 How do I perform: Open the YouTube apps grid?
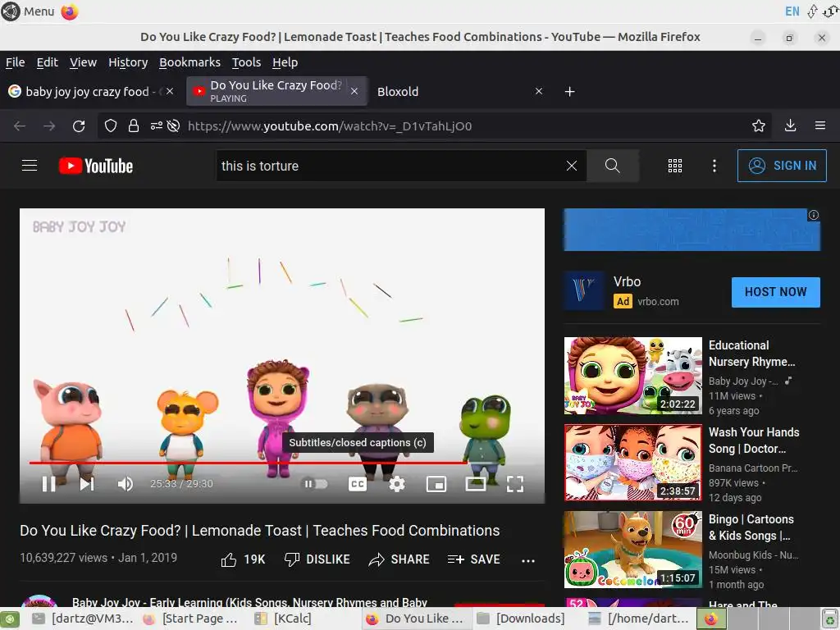coord(675,166)
